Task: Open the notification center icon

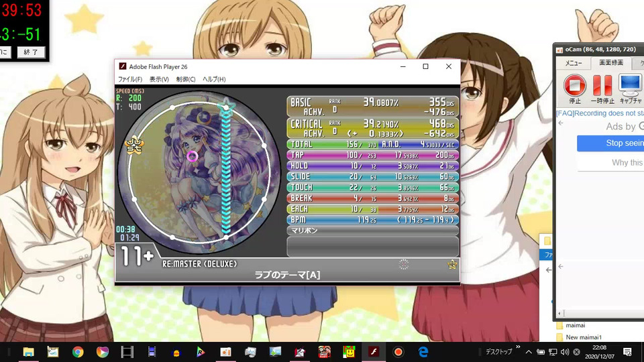Action: pyautogui.click(x=627, y=352)
